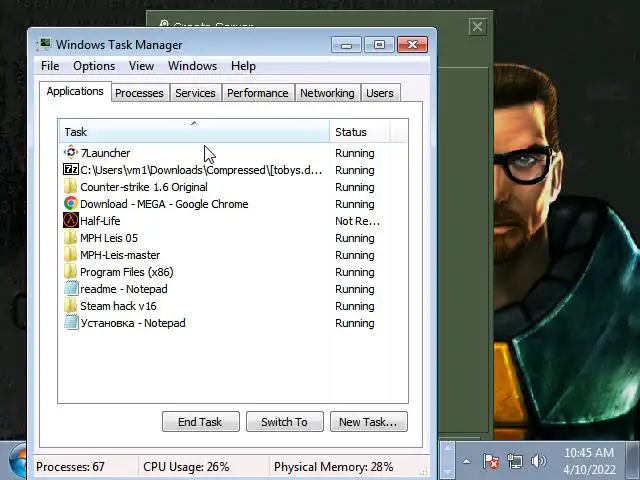
Task: Switch to the Processes tab
Action: coord(139,93)
